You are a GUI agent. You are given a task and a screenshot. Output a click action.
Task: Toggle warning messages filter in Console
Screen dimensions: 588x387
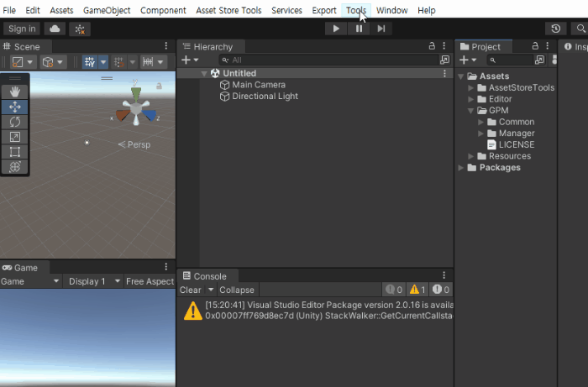click(417, 290)
